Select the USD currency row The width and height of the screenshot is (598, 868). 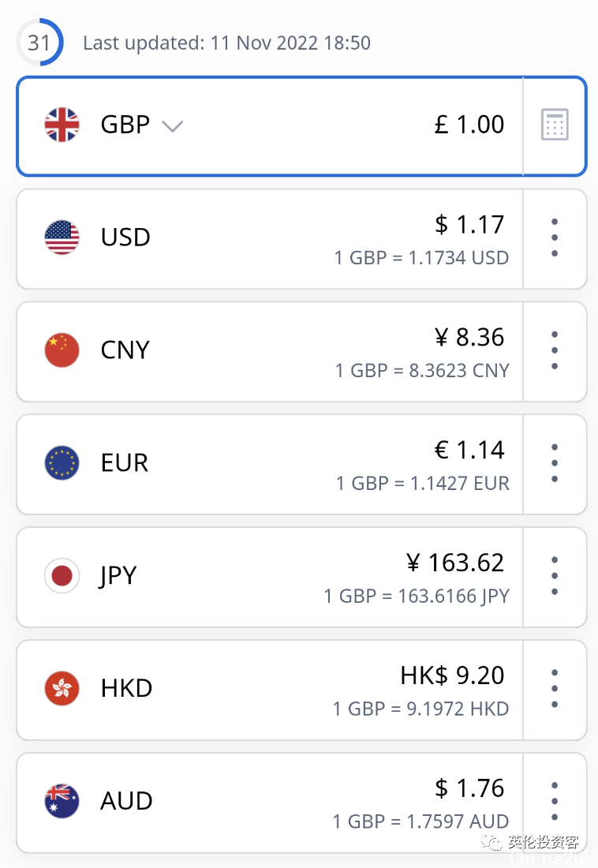[270, 238]
